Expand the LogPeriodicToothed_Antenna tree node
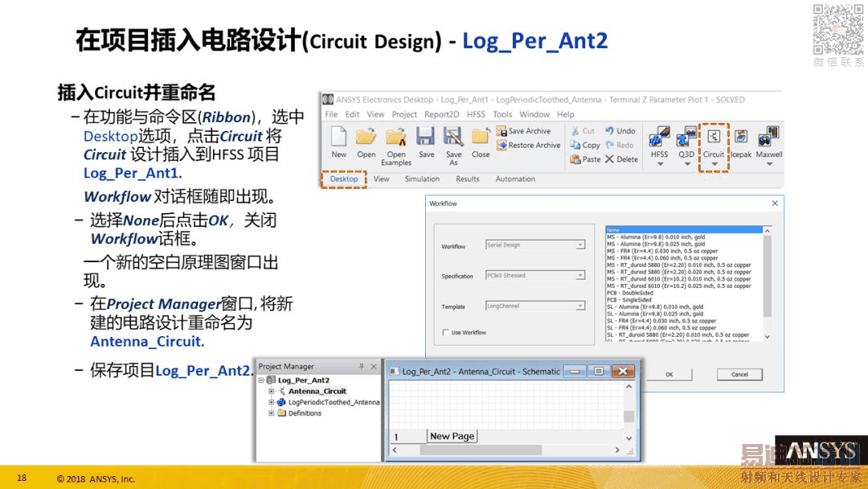Screen dimensions: 868x489 tap(272, 402)
